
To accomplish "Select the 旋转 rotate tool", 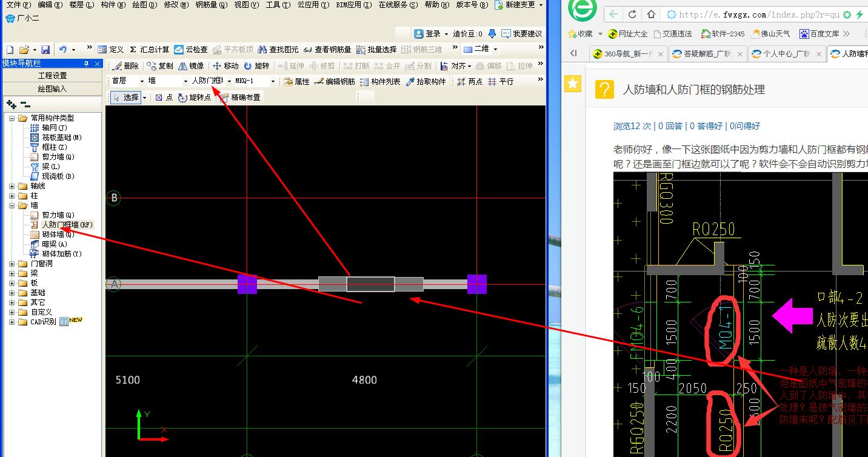I will (256, 65).
